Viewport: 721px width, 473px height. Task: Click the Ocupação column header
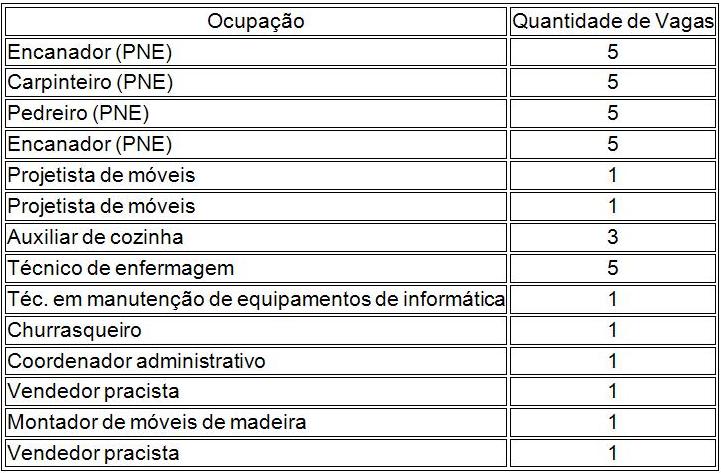click(256, 21)
